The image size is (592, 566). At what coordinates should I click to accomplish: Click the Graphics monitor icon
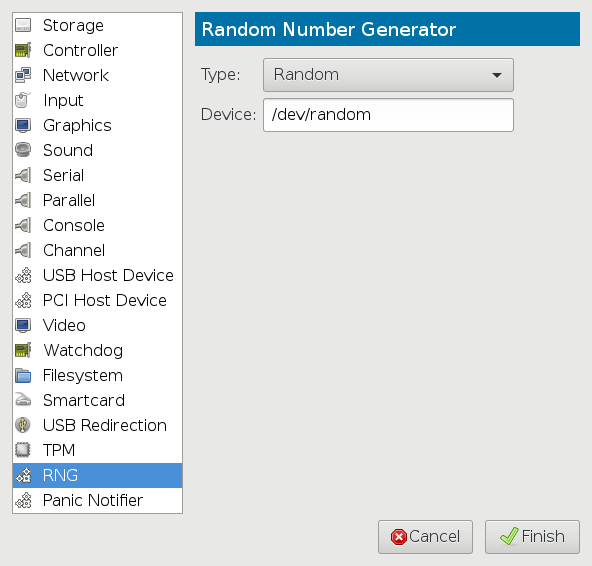pos(23,125)
